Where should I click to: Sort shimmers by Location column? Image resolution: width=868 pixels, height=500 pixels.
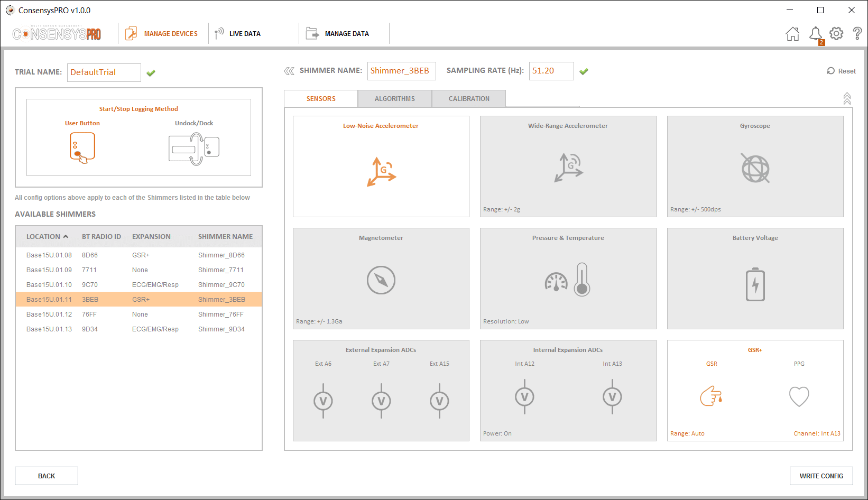tap(47, 237)
